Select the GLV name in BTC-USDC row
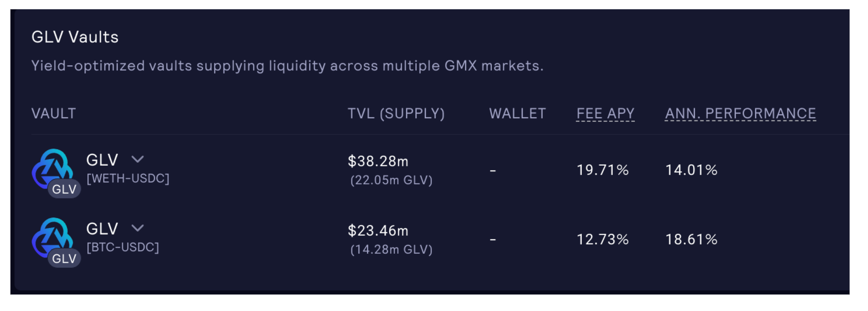 102,229
